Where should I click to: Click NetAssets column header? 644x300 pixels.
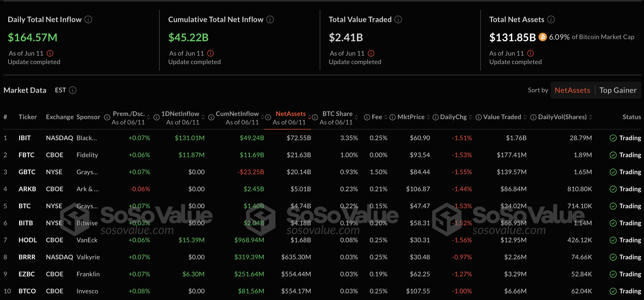[x=291, y=114]
